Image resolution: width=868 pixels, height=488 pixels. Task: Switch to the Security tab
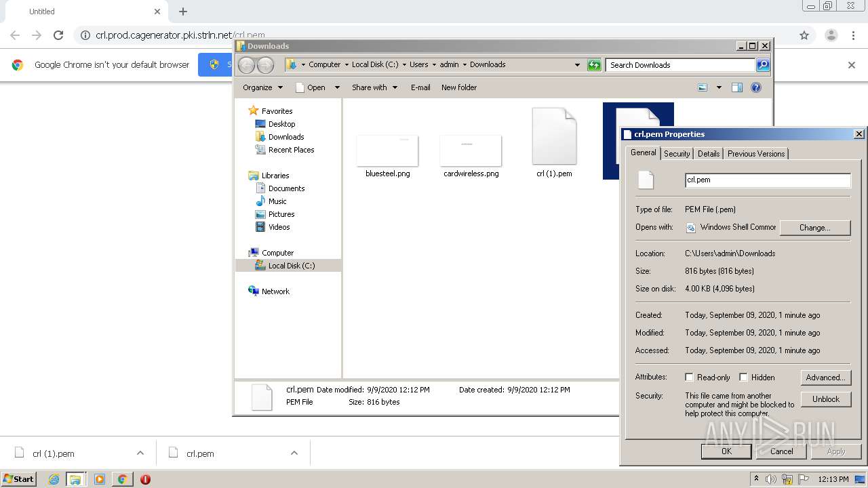pos(677,154)
